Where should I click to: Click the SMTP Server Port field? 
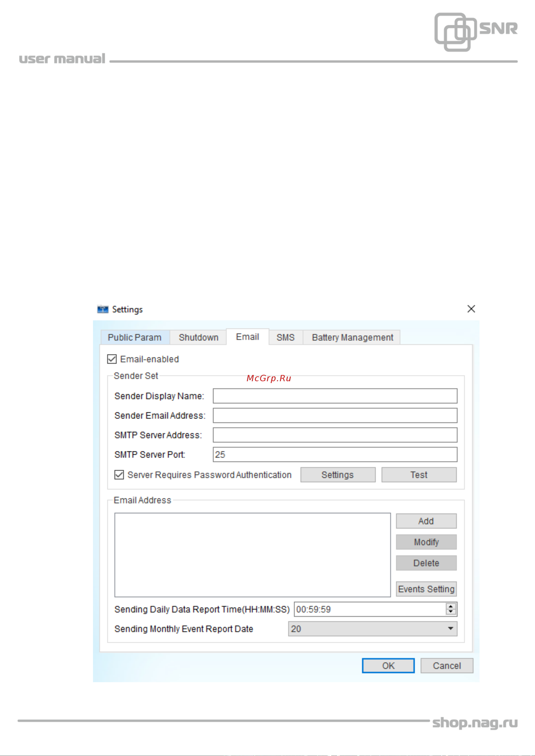[335, 454]
